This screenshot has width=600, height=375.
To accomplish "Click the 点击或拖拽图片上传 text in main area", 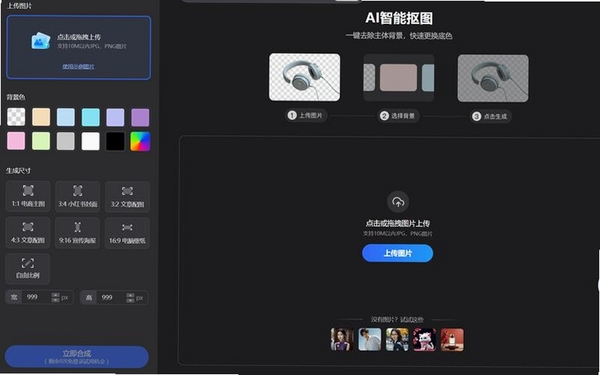I will pos(398,223).
